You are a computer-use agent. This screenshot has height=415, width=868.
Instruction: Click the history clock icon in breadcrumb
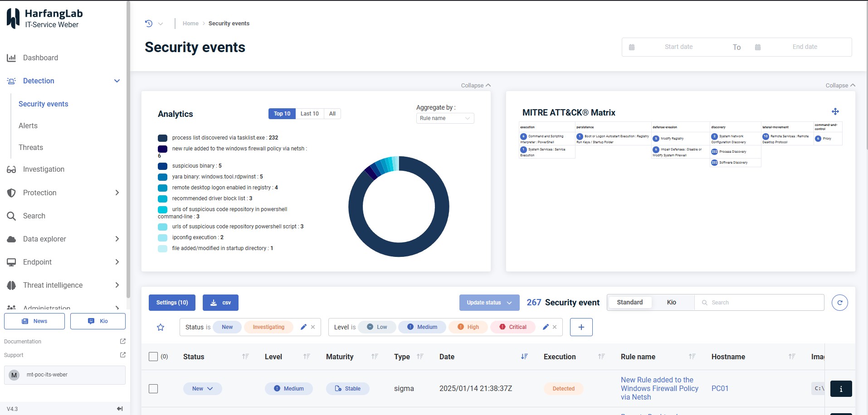pos(149,24)
